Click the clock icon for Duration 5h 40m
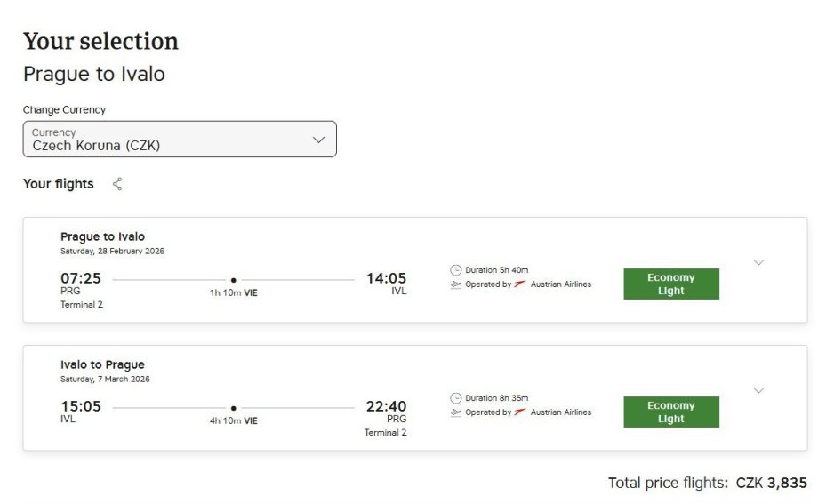The image size is (818, 504). coord(456,270)
